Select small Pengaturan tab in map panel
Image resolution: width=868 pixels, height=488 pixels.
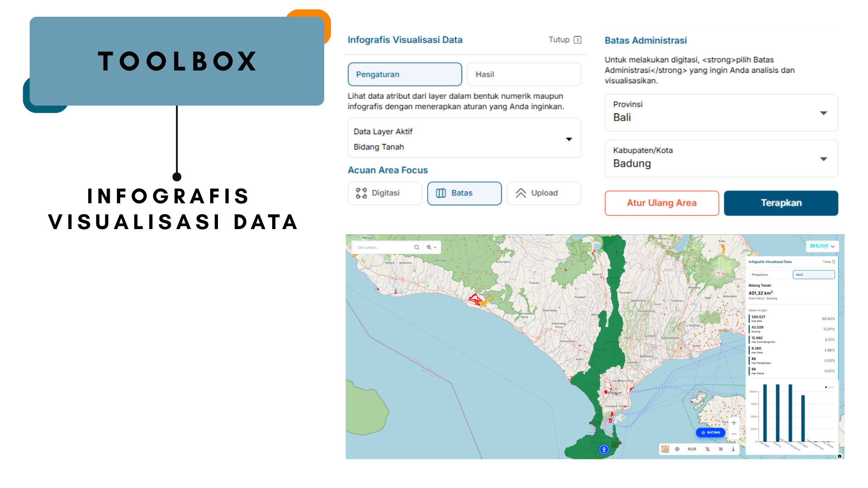tap(769, 275)
